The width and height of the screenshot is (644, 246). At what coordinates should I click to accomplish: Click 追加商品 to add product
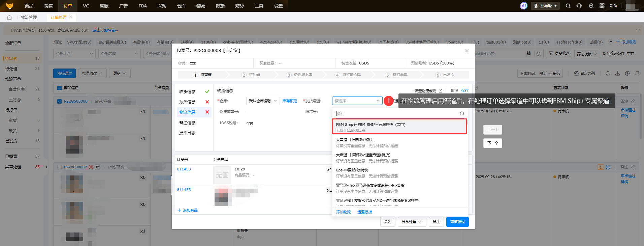[188, 210]
